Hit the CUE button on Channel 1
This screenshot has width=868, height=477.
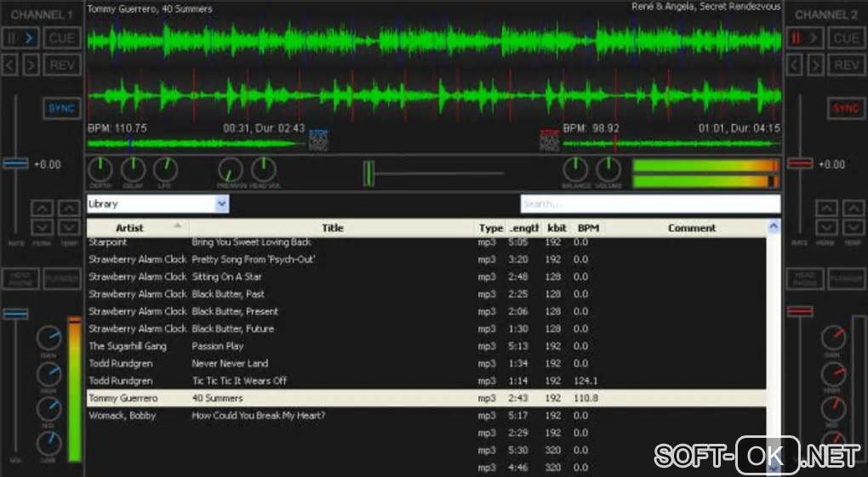(62, 38)
